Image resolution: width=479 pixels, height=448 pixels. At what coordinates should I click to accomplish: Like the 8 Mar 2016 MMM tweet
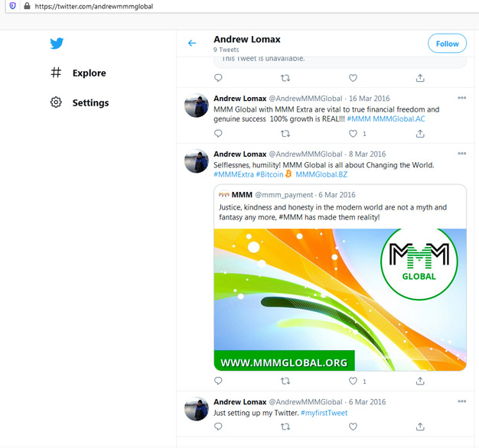tap(353, 381)
